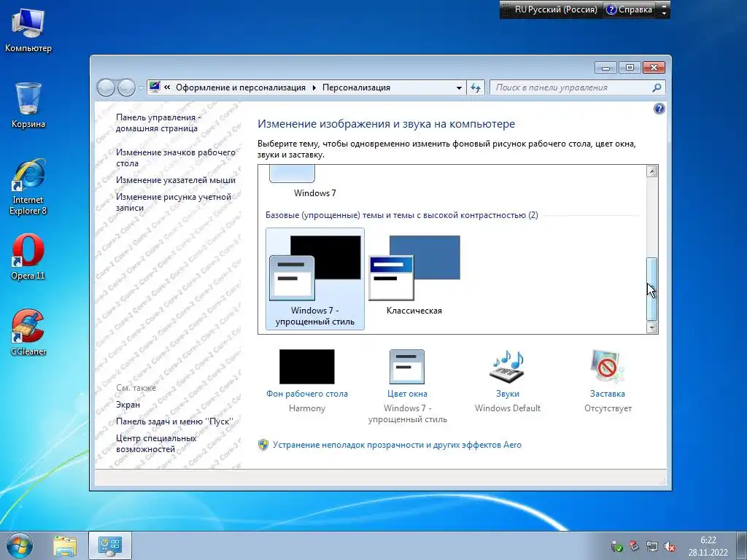747x560 pixels.
Task: Click the Заставка link
Action: pos(608,394)
